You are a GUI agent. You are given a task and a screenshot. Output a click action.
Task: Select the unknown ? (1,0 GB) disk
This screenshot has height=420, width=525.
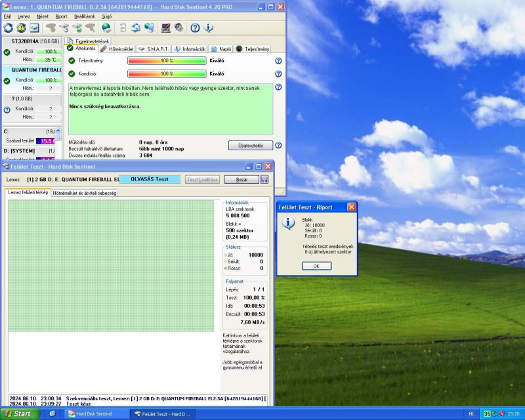click(31, 108)
